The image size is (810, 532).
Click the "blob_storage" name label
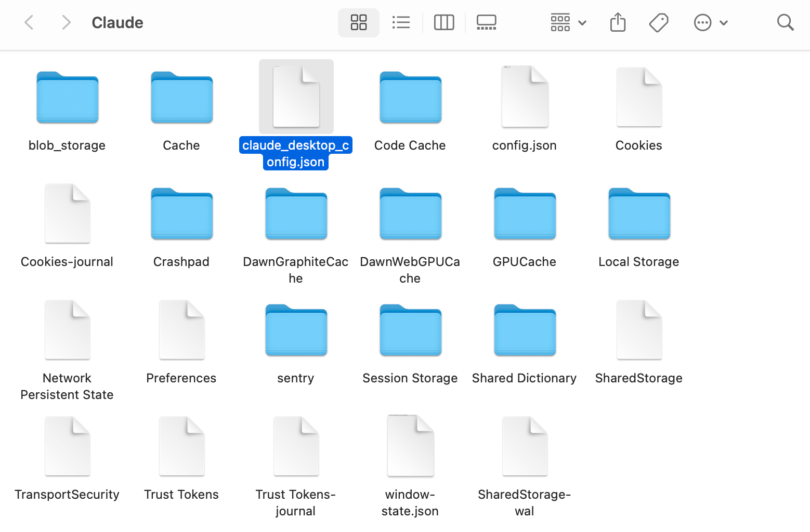click(67, 145)
